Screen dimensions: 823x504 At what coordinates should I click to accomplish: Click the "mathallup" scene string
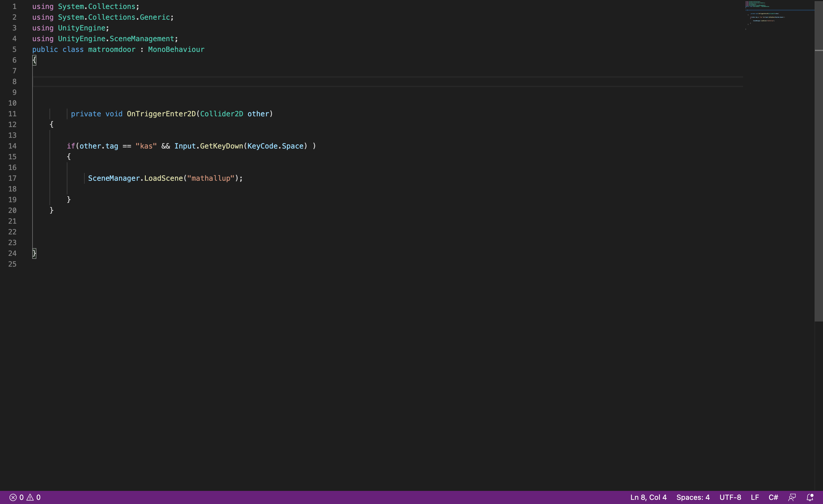click(x=211, y=178)
